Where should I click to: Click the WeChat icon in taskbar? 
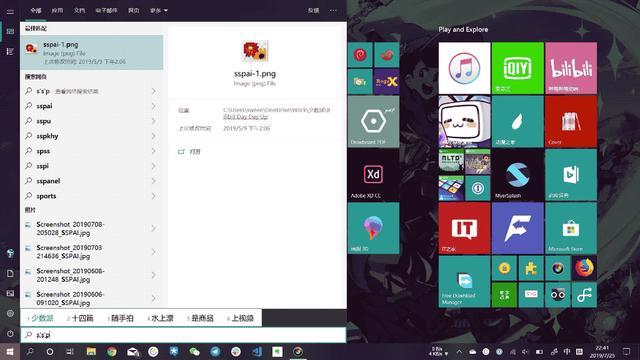coord(194,351)
